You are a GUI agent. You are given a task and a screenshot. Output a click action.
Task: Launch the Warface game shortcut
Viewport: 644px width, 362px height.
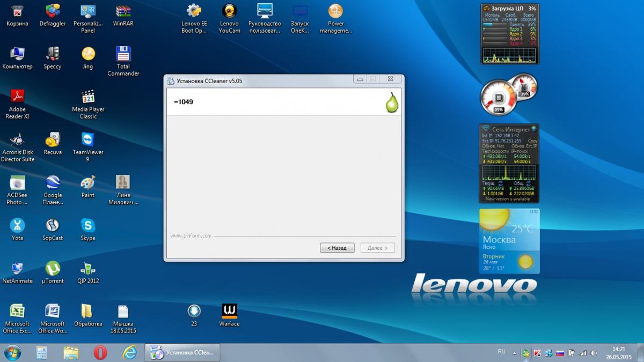229,312
